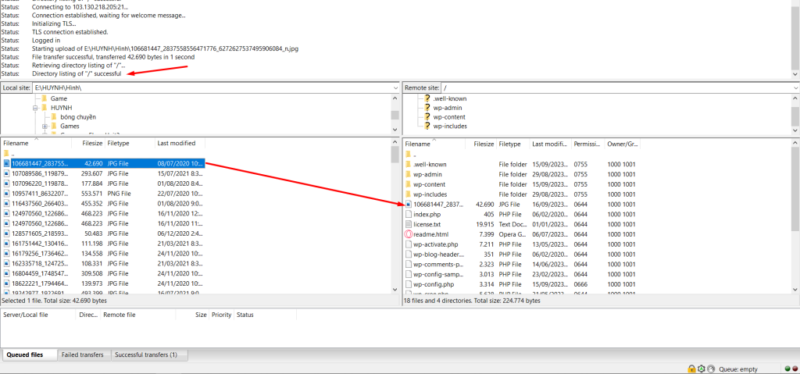The image size is (800, 374).
Task: Click the question-mark icon of wp-includes tree node
Action: pyautogui.click(x=428, y=126)
